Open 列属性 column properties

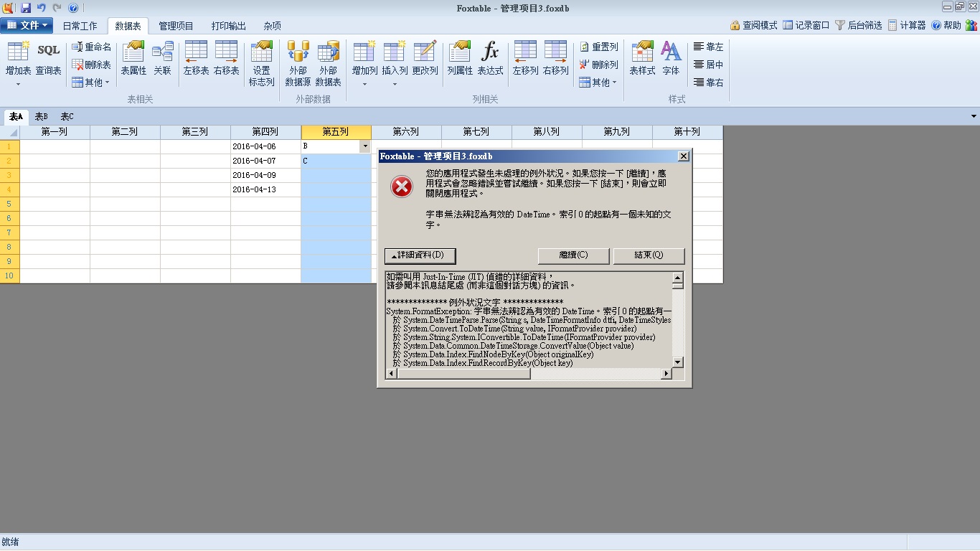pos(460,59)
